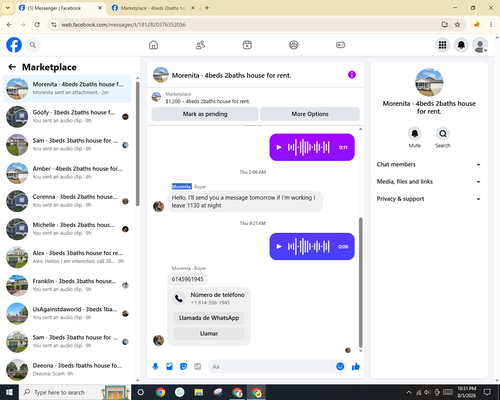Open the Notifications bell in the header
This screenshot has width=500, height=400.
click(x=461, y=45)
